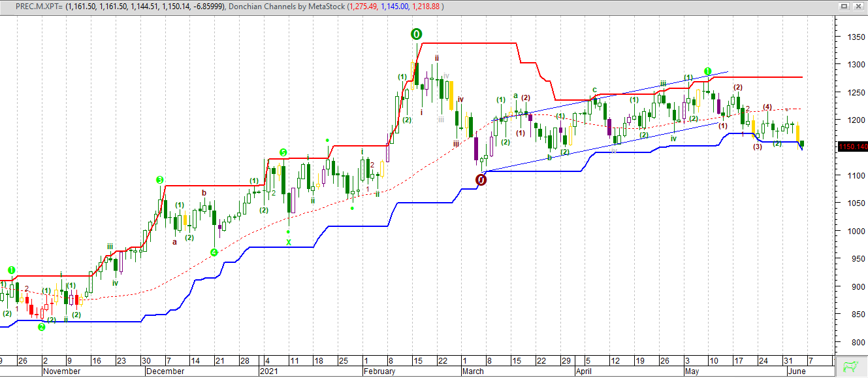Select the 1150.146 last price tag

coord(853,146)
